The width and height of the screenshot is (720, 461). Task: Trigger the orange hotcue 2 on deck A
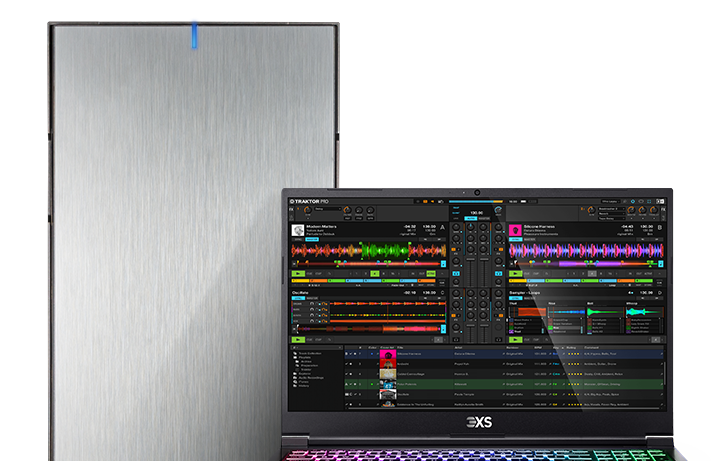click(319, 281)
